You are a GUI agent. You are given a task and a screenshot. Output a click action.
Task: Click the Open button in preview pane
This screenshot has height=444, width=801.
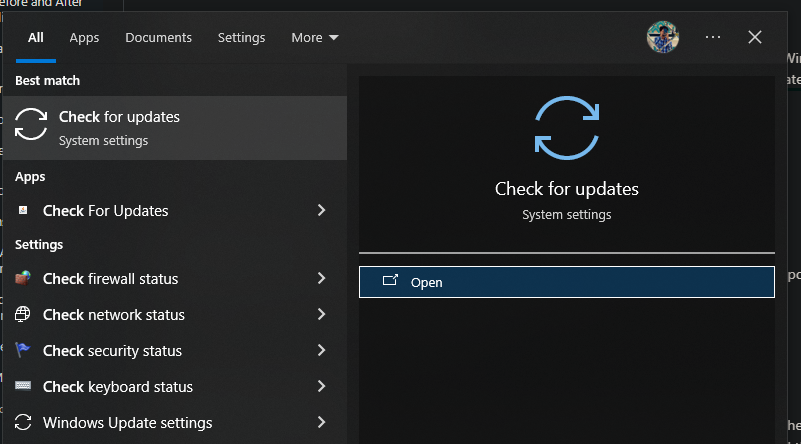click(x=566, y=282)
